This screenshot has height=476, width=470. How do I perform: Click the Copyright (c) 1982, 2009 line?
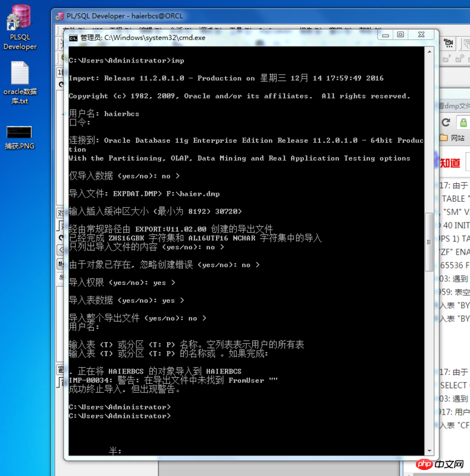coord(239,96)
